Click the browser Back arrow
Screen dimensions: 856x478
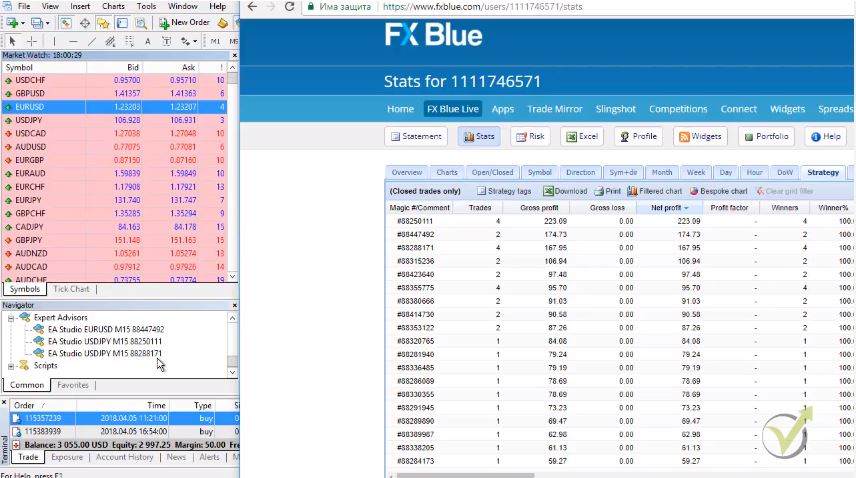coord(252,7)
